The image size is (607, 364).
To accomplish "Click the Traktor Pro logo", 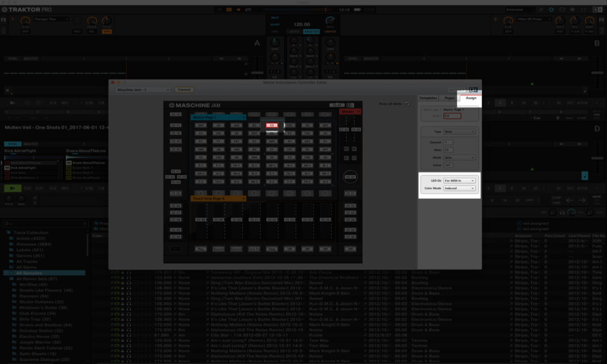I will tap(27, 9).
